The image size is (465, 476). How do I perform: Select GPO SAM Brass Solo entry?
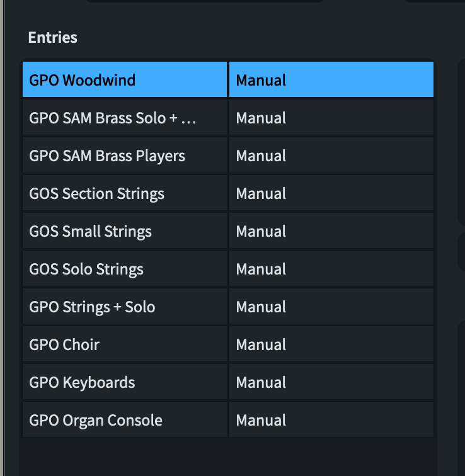point(124,118)
